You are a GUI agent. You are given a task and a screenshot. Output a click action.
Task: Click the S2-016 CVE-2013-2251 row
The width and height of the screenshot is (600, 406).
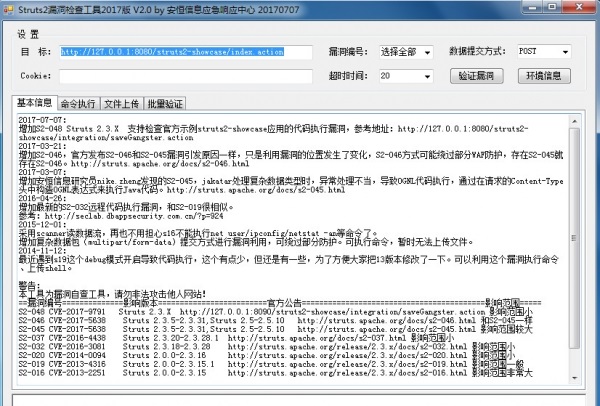click(x=276, y=373)
